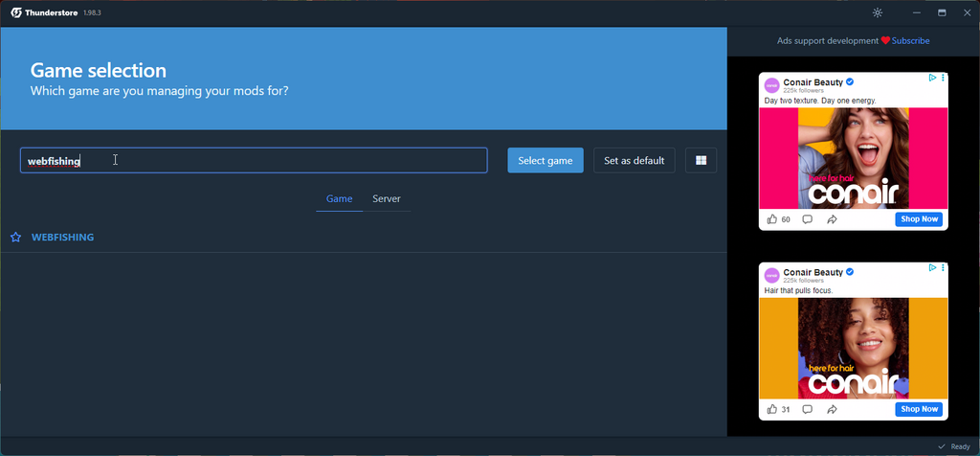Switch to the Game tab
Image resolution: width=980 pixels, height=456 pixels.
(x=339, y=199)
